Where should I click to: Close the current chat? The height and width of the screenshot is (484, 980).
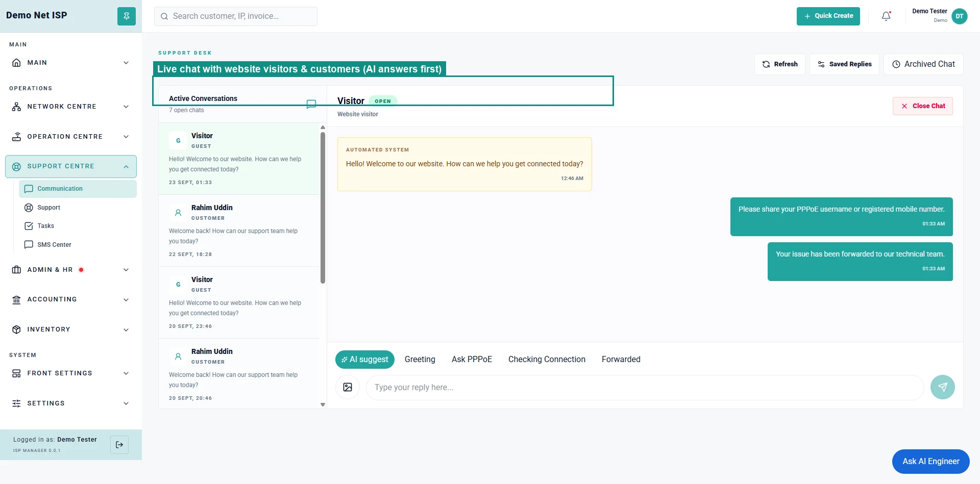[923, 106]
